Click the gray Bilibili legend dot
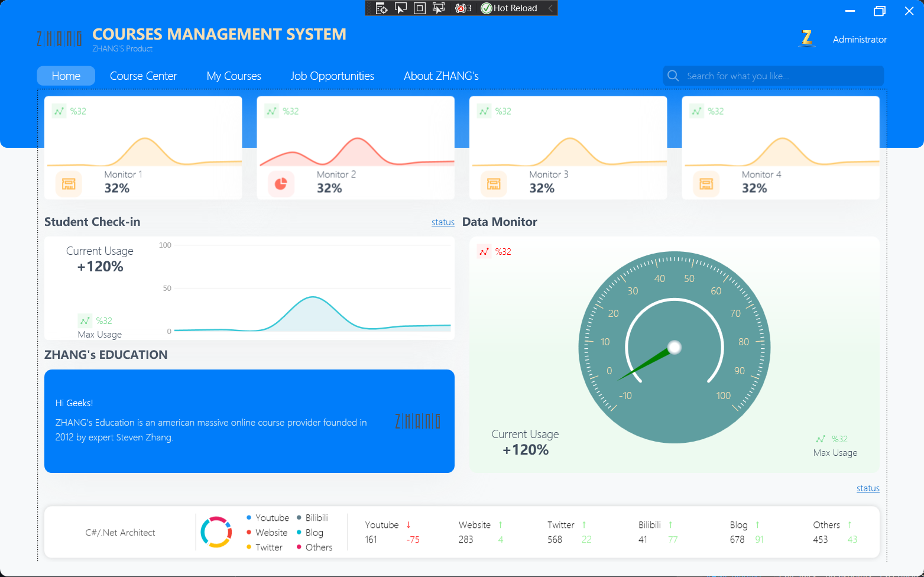924x577 pixels. (x=299, y=517)
